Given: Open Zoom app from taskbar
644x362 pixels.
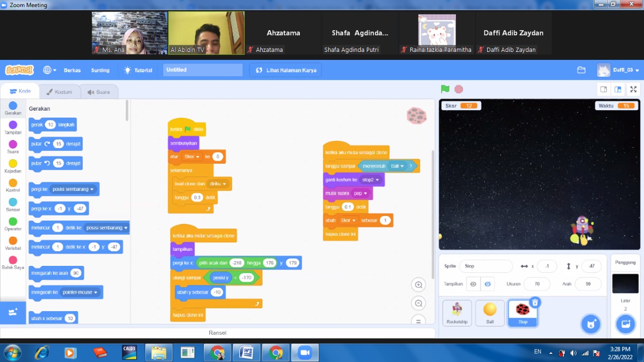Looking at the screenshot, I should click(304, 352).
